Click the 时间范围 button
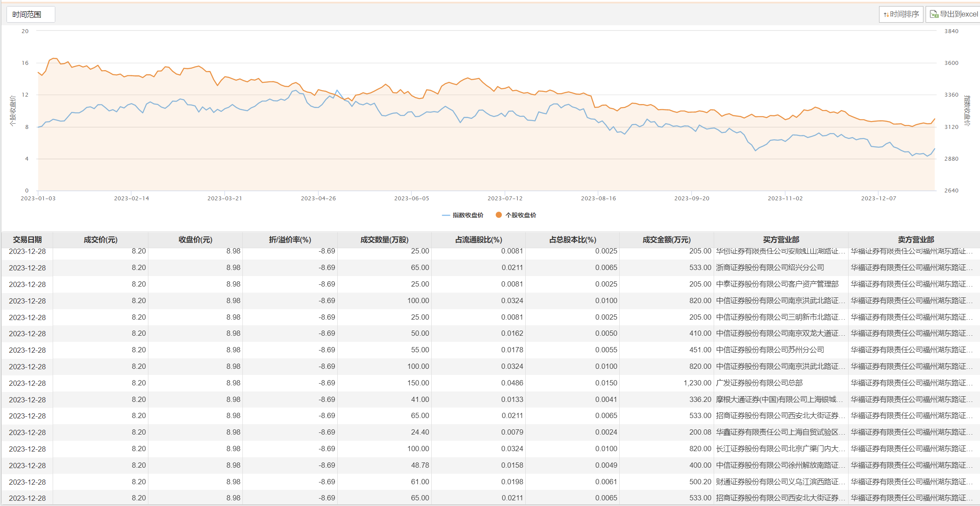The image size is (980, 506). 30,14
